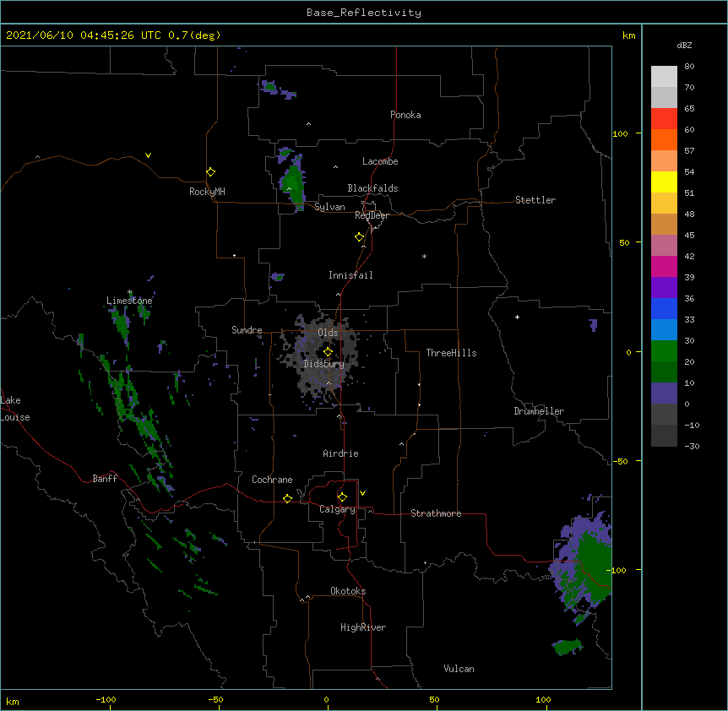Pick the magenta 39-42 dBZ legend swatch

click(664, 267)
